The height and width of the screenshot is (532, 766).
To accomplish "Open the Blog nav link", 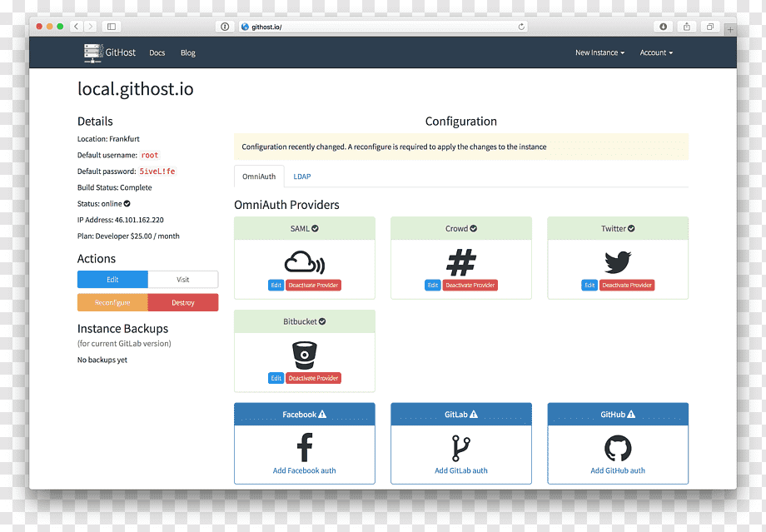I will (x=187, y=52).
